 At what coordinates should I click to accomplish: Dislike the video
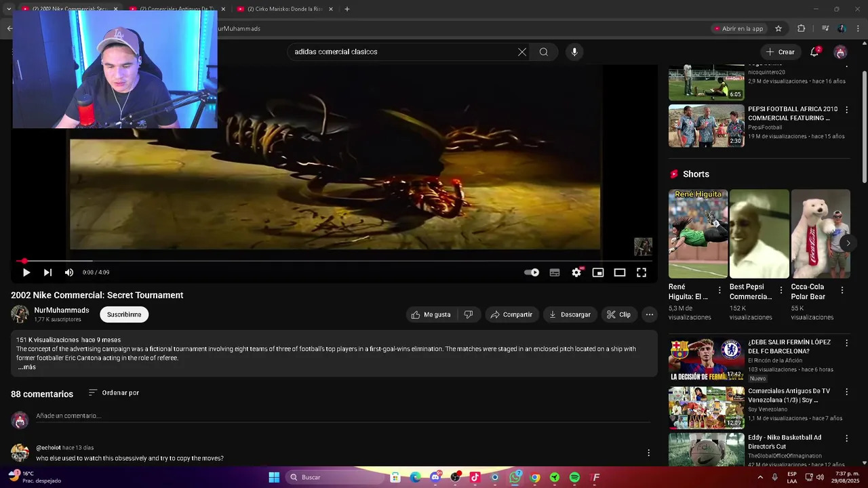[x=469, y=314]
